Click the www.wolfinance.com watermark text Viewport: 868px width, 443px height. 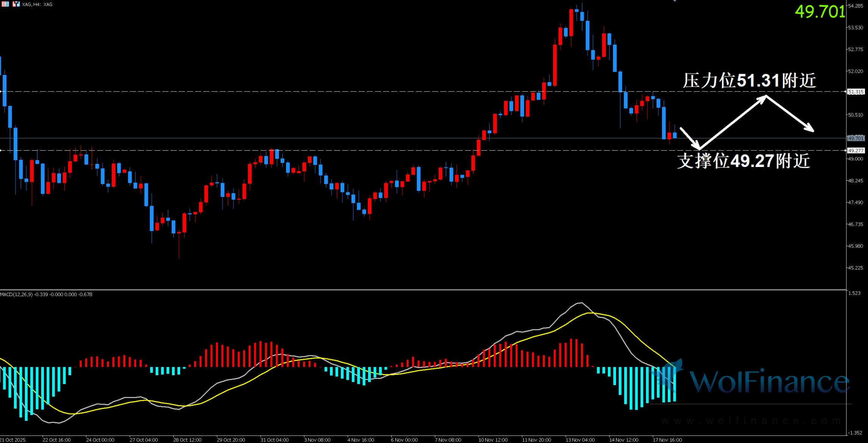tap(751, 421)
